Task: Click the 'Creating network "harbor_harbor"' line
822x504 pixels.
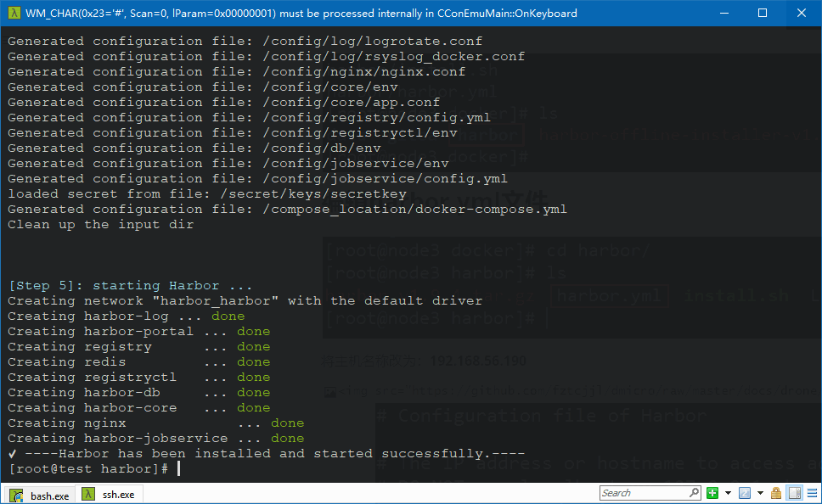Action: pyautogui.click(x=245, y=300)
